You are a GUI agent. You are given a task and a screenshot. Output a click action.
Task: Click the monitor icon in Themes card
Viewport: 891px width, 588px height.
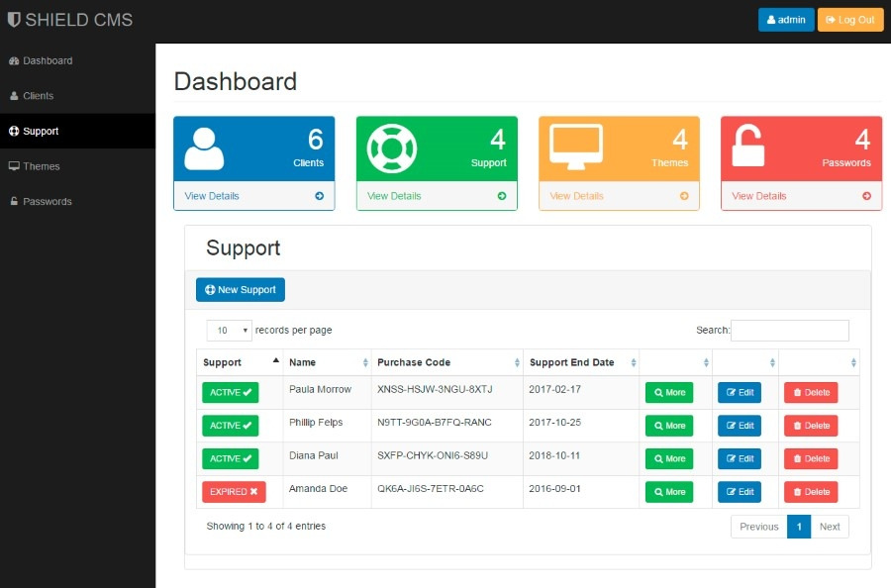[x=575, y=147]
